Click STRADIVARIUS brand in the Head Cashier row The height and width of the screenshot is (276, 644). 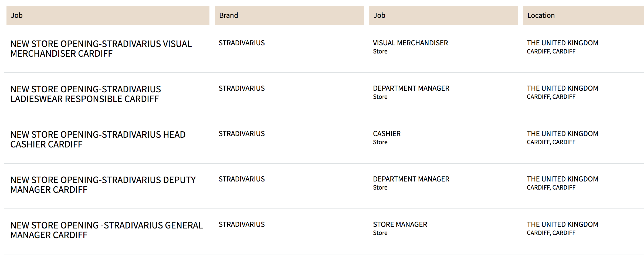coord(242,134)
